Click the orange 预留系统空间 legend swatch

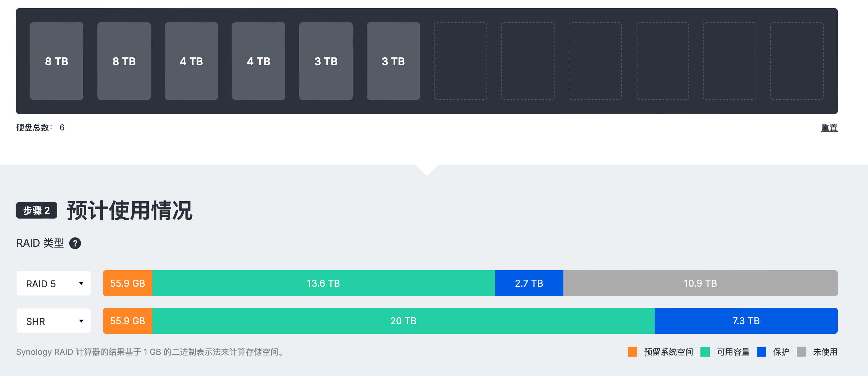click(632, 352)
